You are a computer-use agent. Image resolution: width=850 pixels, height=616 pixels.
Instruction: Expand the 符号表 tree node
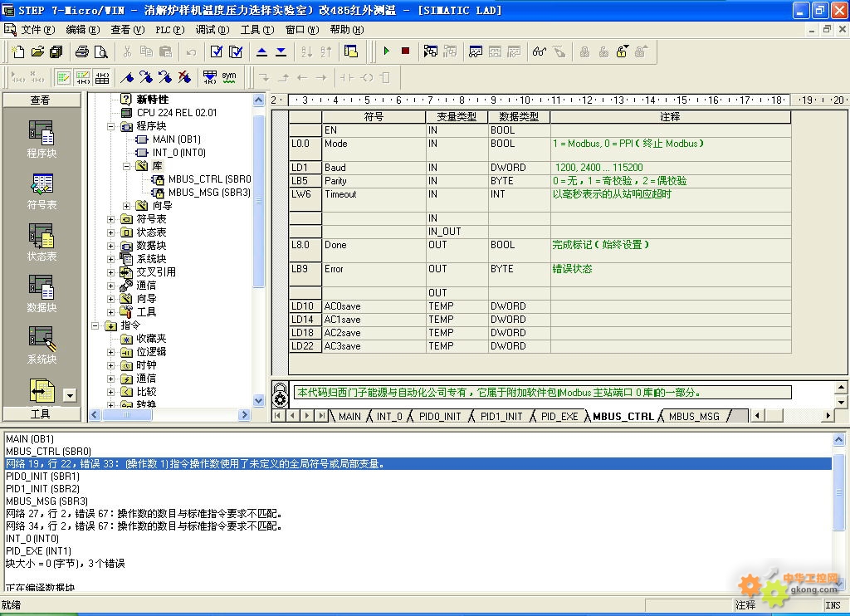tap(110, 219)
